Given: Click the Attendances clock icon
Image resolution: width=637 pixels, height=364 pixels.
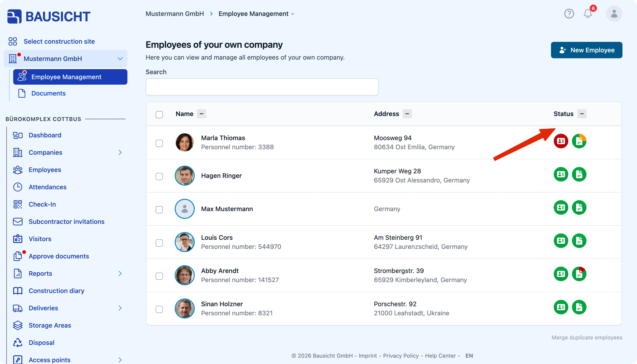Looking at the screenshot, I should tap(18, 187).
